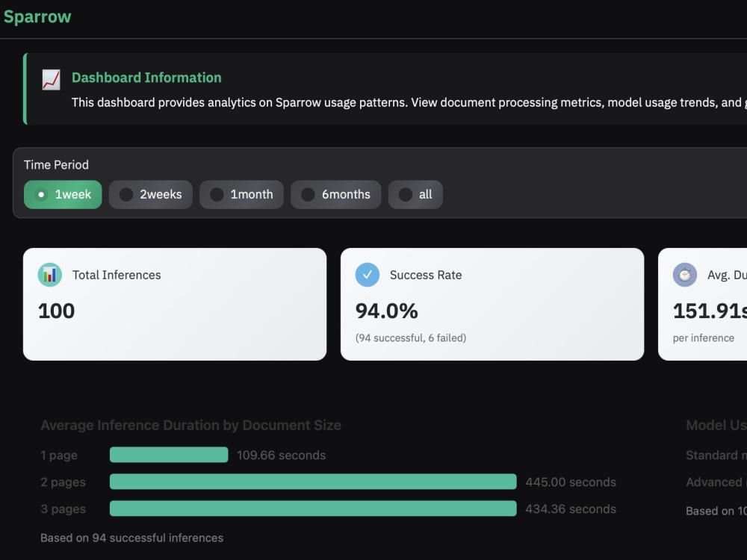Click the Total Inferences card title
This screenshot has width=747, height=560.
(117, 275)
